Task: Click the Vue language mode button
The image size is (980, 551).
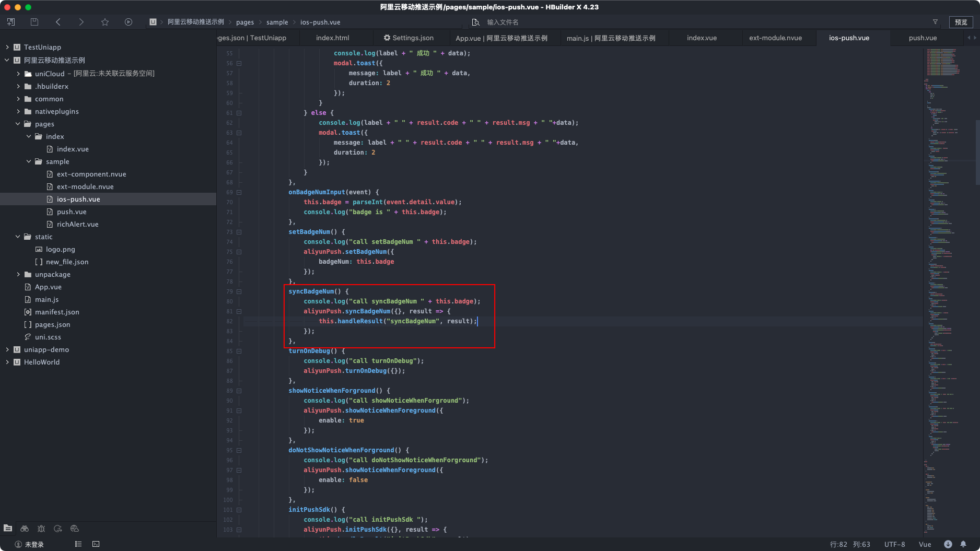Action: pyautogui.click(x=925, y=544)
